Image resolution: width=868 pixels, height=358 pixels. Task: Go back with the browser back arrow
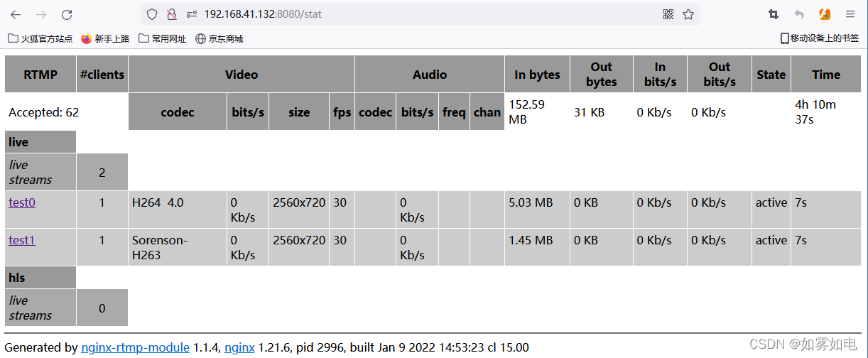click(16, 14)
